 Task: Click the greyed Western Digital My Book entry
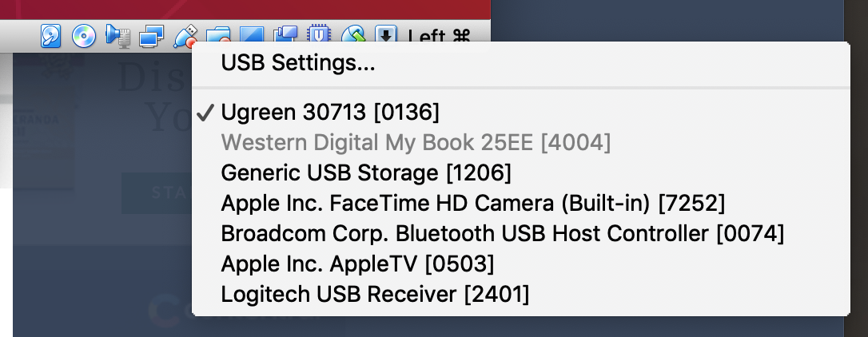(x=521, y=143)
